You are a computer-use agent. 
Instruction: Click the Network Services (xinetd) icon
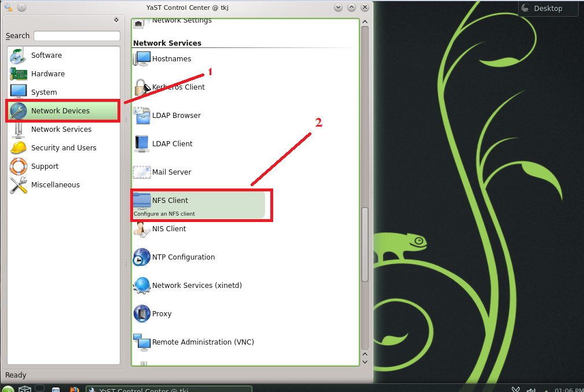[141, 285]
